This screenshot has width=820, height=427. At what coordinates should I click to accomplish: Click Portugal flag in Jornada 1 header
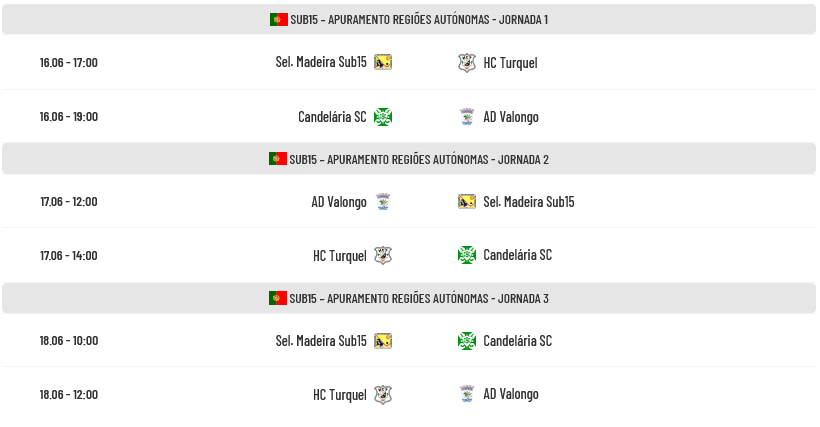point(279,19)
